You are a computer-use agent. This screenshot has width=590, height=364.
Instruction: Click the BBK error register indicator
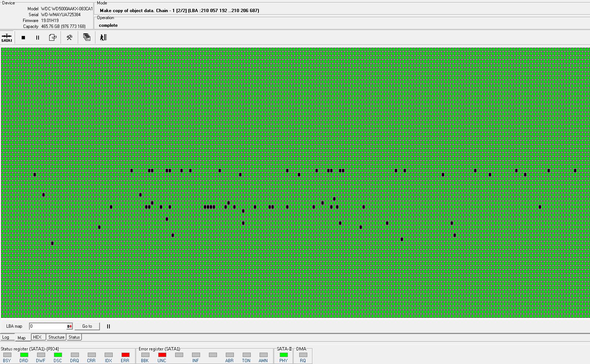145,355
